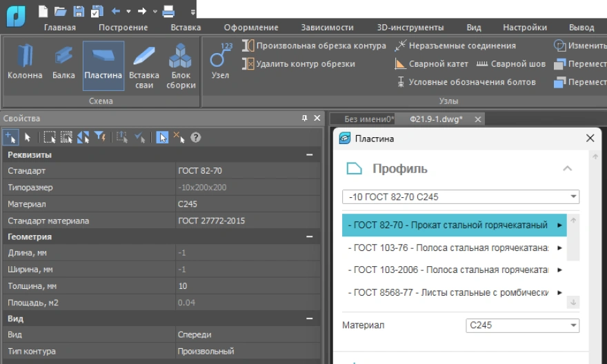Collapse the Реквизиты section

click(x=310, y=155)
